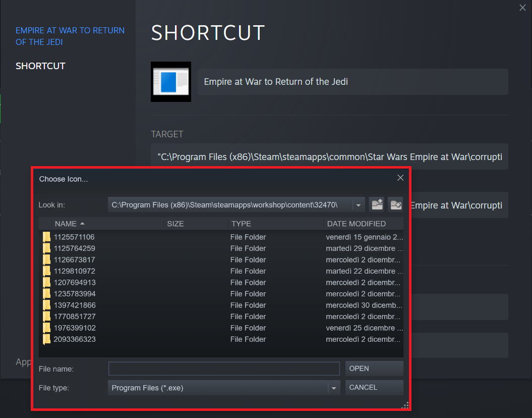This screenshot has width=532, height=418.
Task: Sort the list by TYPE column
Action: point(275,224)
